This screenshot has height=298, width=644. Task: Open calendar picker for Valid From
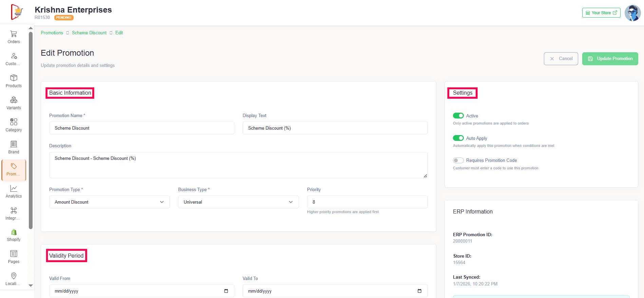pos(226,291)
